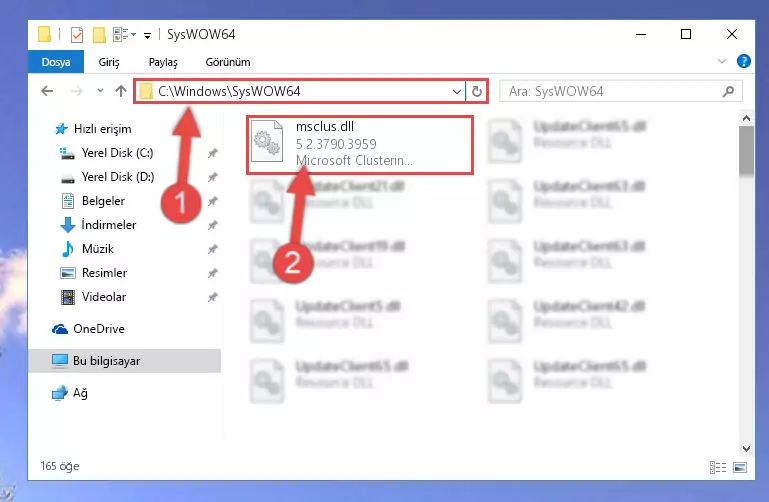Viewport: 769px width, 502px height.
Task: Open Videolar folder in sidebar
Action: point(94,297)
